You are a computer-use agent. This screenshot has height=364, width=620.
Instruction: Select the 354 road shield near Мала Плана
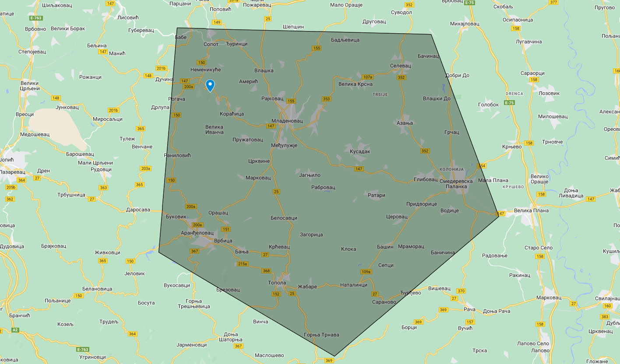click(x=482, y=166)
